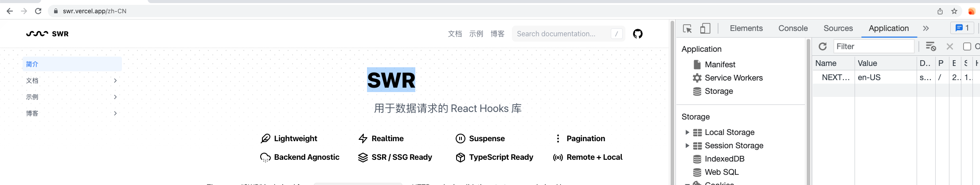980x185 pixels.
Task: Toggle the device toolbar icon in DevTools
Action: pos(705,28)
